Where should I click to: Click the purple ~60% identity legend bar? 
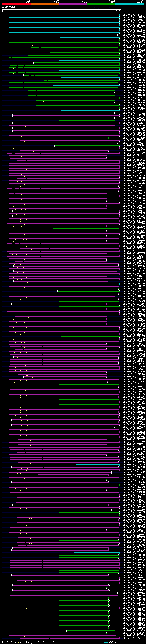point(73,4)
